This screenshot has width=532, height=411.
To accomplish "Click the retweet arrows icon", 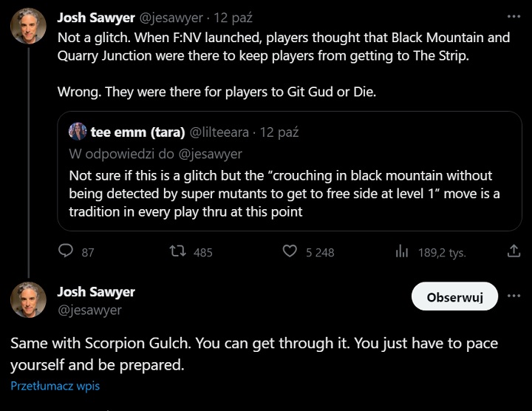I will pyautogui.click(x=177, y=251).
